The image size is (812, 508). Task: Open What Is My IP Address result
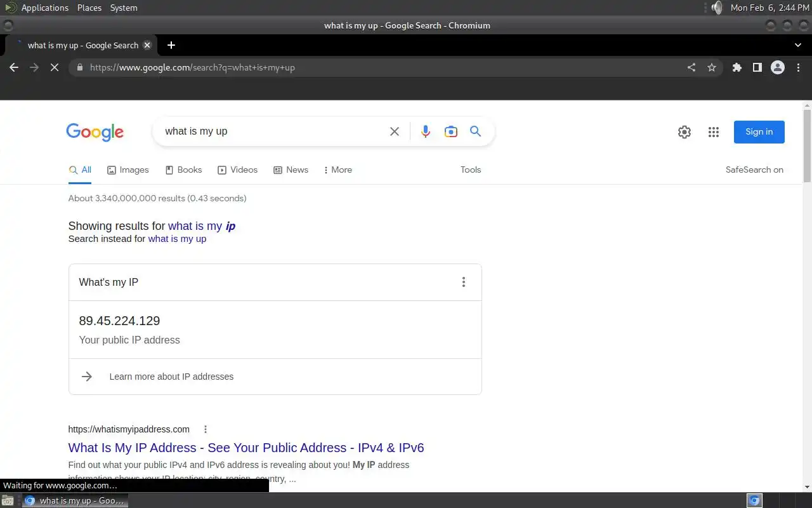[x=246, y=448]
